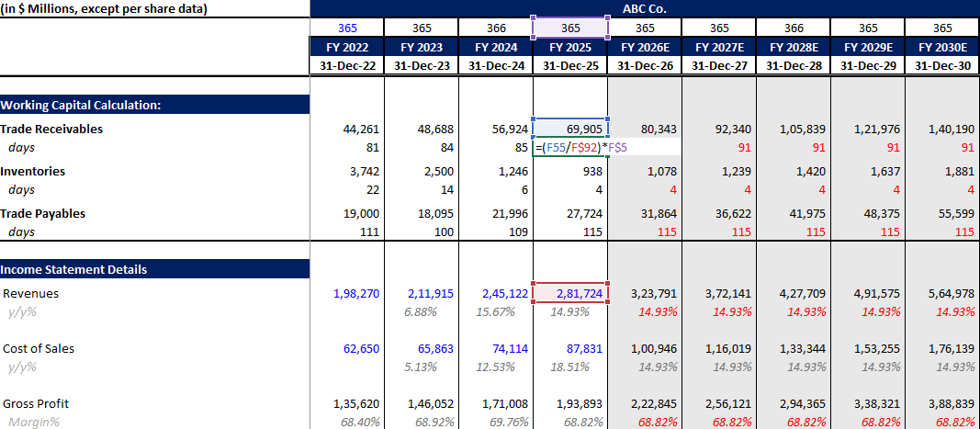Select the red-outlined Revenues cell 2,81,724

570,293
